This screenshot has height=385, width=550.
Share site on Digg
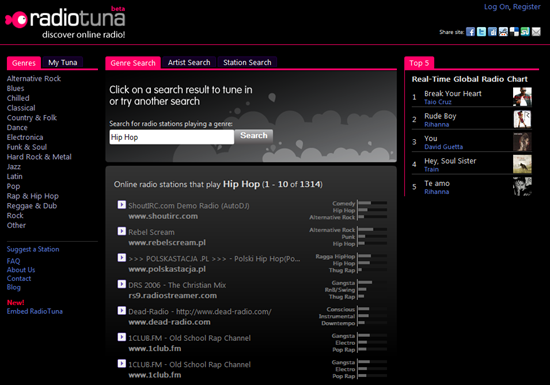(492, 32)
